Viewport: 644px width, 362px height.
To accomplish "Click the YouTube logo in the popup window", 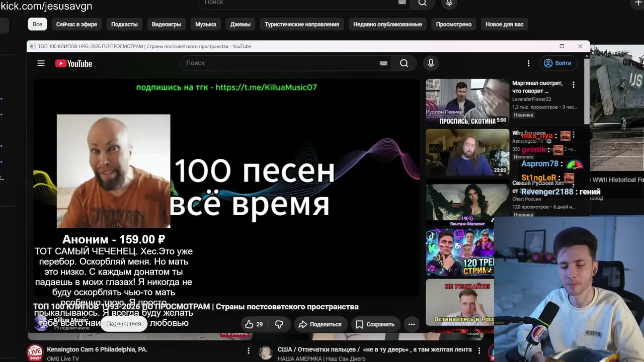I will pyautogui.click(x=73, y=63).
